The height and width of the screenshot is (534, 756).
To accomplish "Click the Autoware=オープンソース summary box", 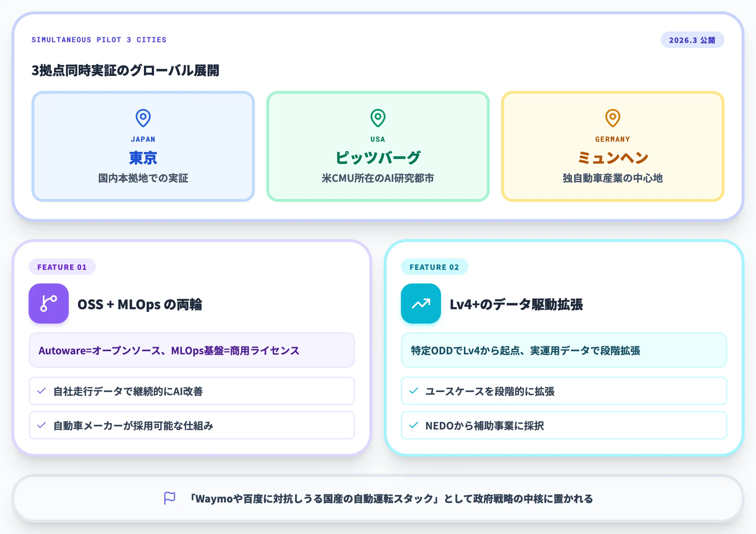I will click(192, 350).
